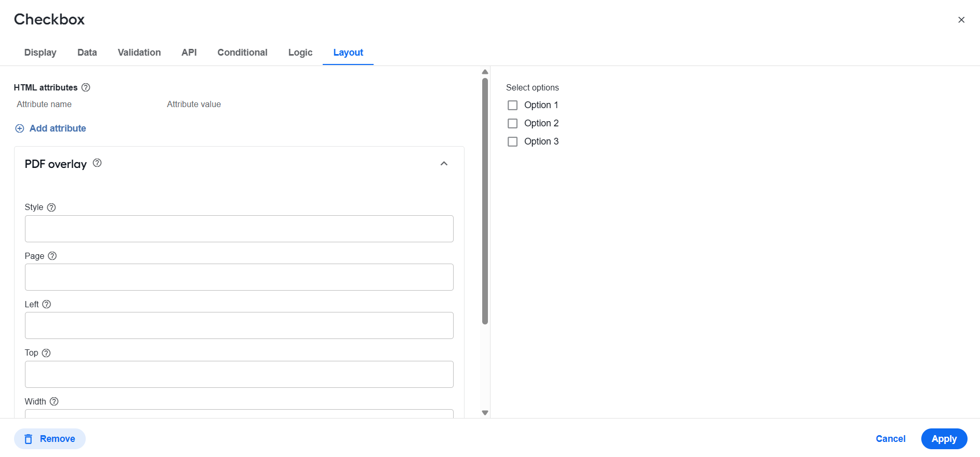980x457 pixels.
Task: Collapse the PDF overlay section
Action: 444,164
